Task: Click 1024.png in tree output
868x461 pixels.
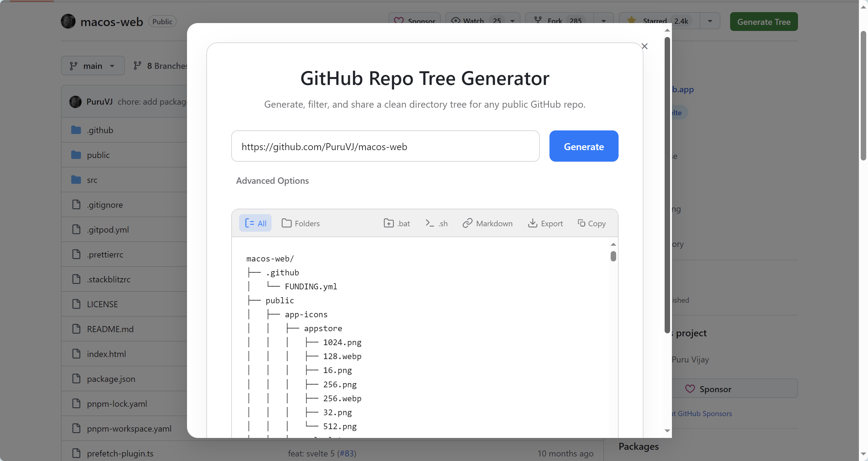Action: [342, 343]
